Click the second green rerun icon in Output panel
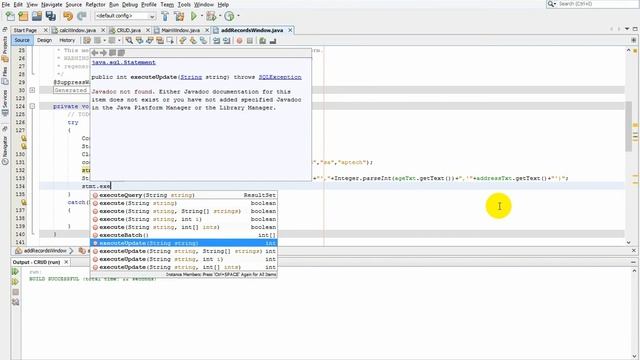The image size is (640, 360). pos(16,282)
